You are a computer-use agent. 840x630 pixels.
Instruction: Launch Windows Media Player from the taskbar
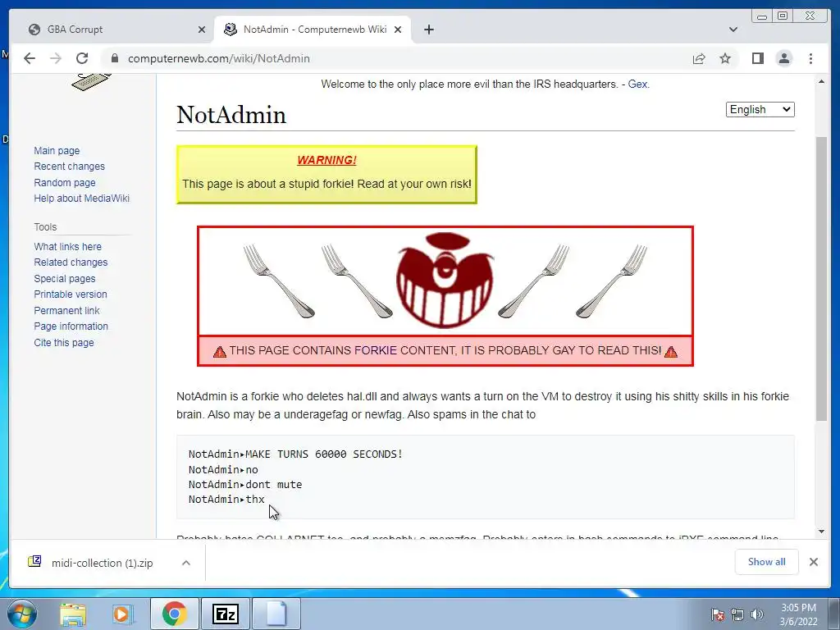point(122,614)
